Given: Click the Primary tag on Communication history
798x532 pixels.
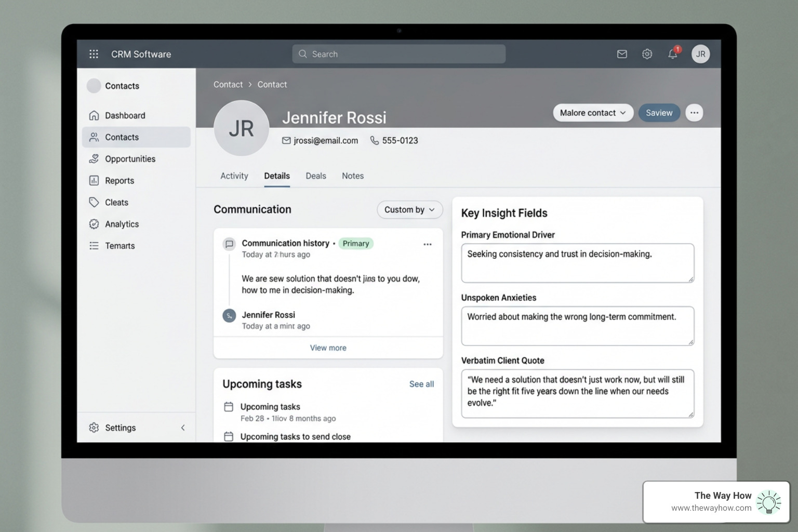Looking at the screenshot, I should (356, 244).
